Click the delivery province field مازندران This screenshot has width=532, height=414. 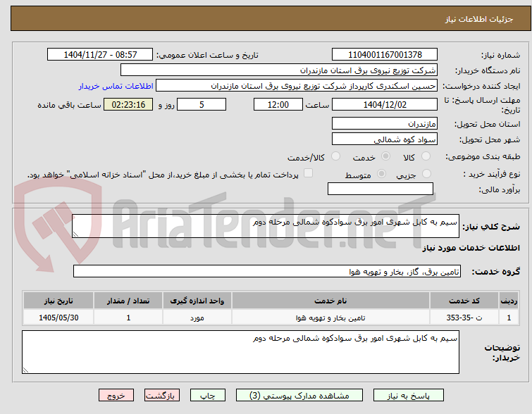coord(385,123)
